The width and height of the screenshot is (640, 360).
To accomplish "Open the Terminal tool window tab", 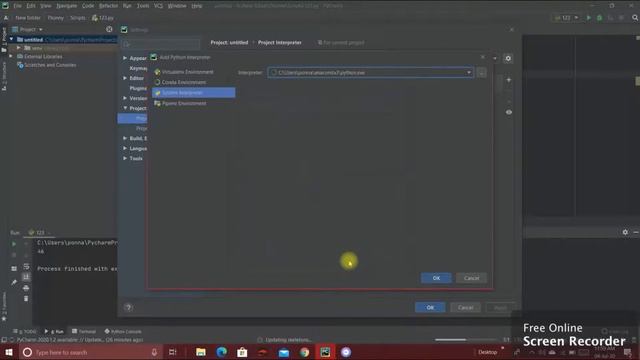I will click(84, 331).
